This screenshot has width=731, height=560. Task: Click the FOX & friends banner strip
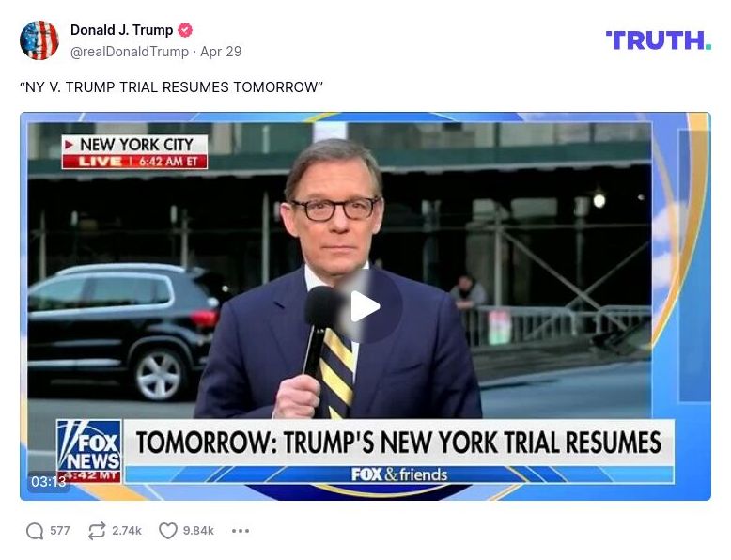399,474
